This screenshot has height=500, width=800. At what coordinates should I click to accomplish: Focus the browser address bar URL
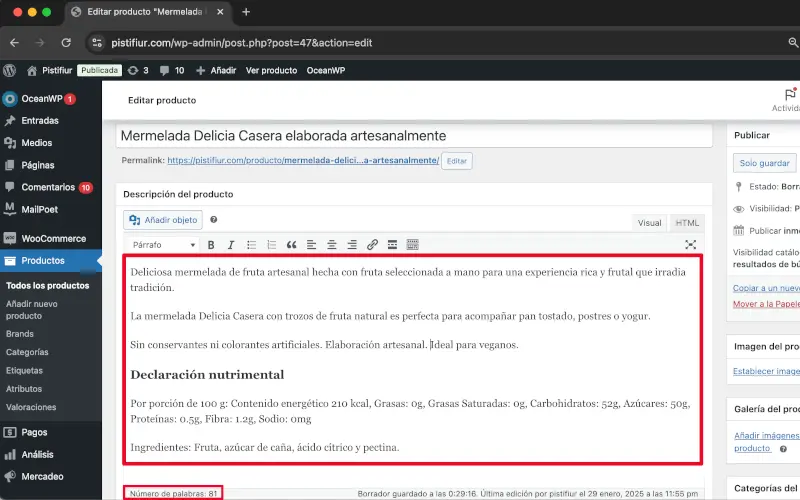(x=242, y=43)
